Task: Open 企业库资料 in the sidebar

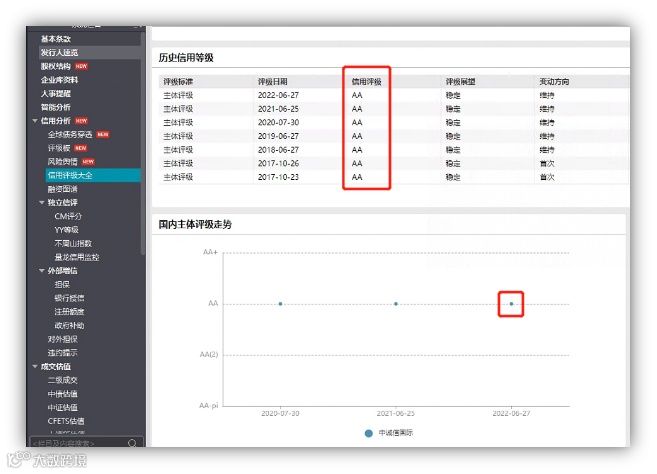Action: [x=59, y=80]
